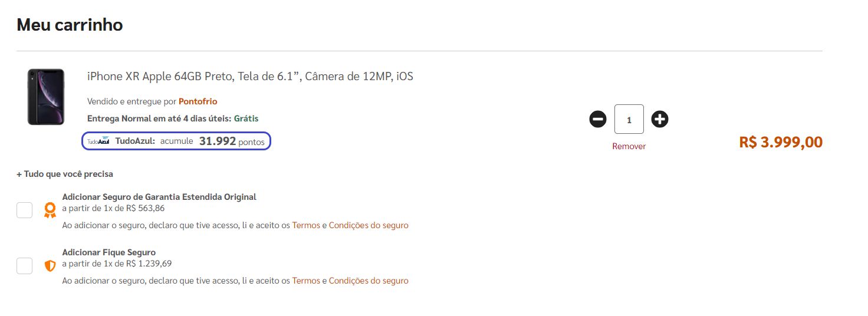Click the TudoAzul 31.992 pontos badge
The height and width of the screenshot is (316, 868).
176,141
